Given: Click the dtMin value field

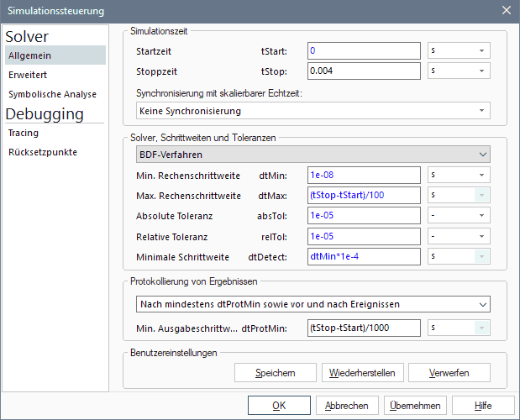Looking at the screenshot, I should [363, 175].
